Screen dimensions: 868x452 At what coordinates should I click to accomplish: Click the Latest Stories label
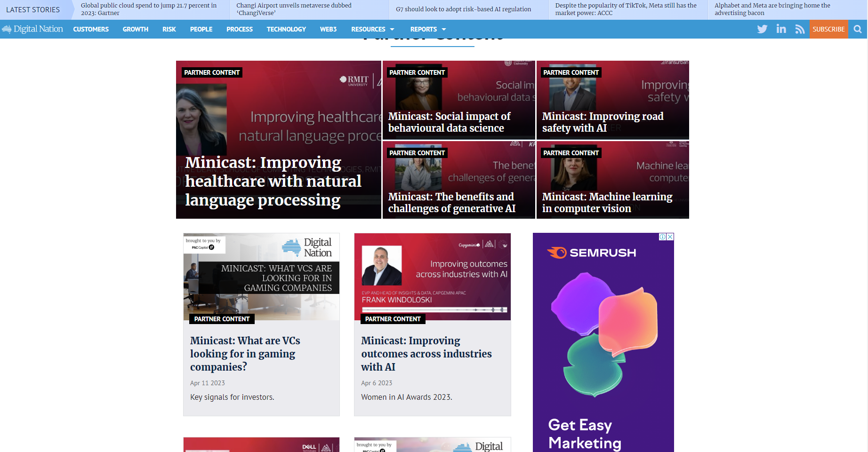[x=33, y=9]
